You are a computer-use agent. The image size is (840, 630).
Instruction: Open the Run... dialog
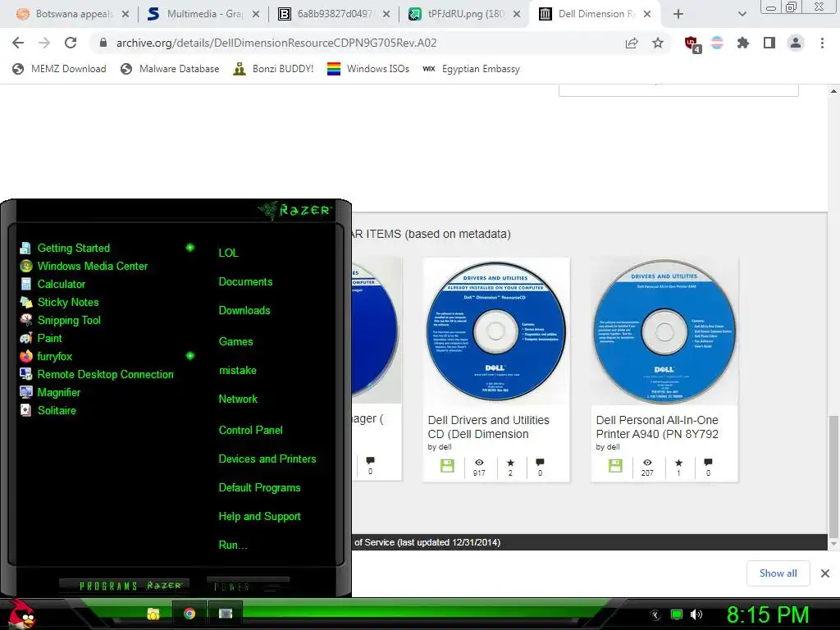click(x=232, y=546)
